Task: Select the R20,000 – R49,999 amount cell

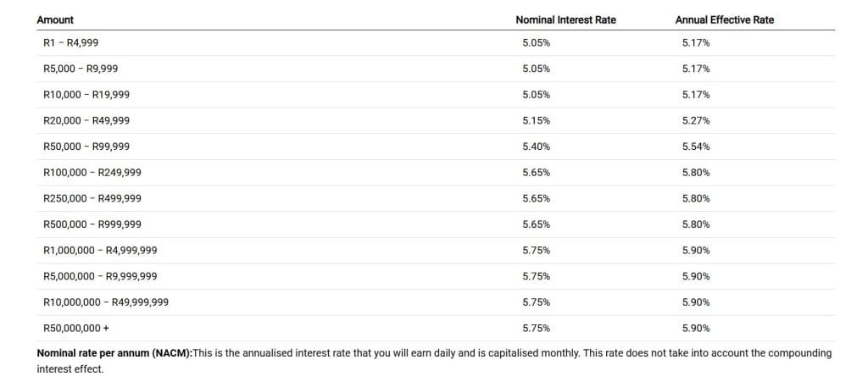Action: pyautogui.click(x=86, y=120)
